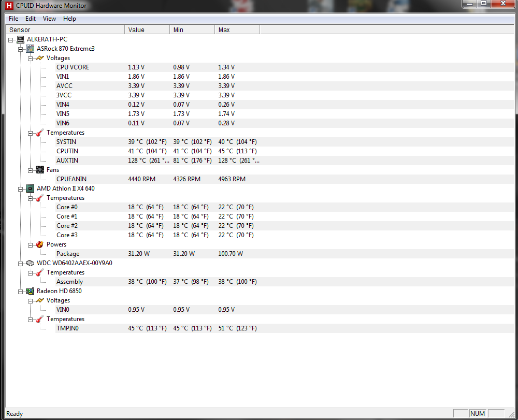
Task: Collapse the WDC Temperatures group
Action: click(30, 273)
